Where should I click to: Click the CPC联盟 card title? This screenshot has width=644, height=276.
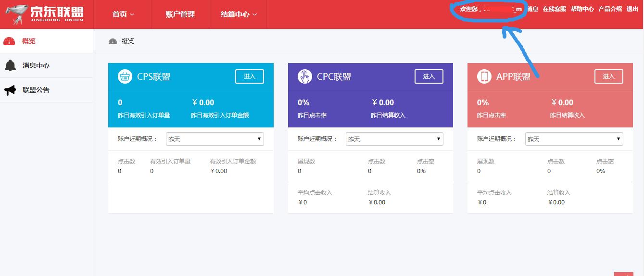click(334, 76)
